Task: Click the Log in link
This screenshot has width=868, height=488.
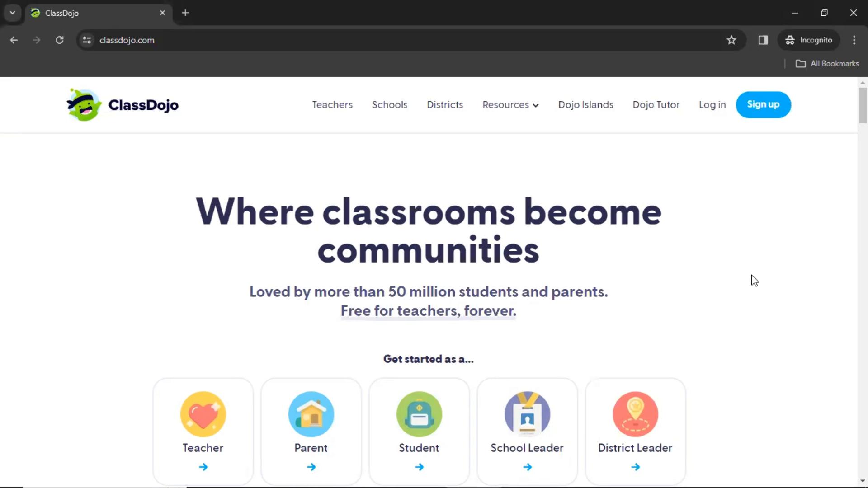Action: (712, 104)
